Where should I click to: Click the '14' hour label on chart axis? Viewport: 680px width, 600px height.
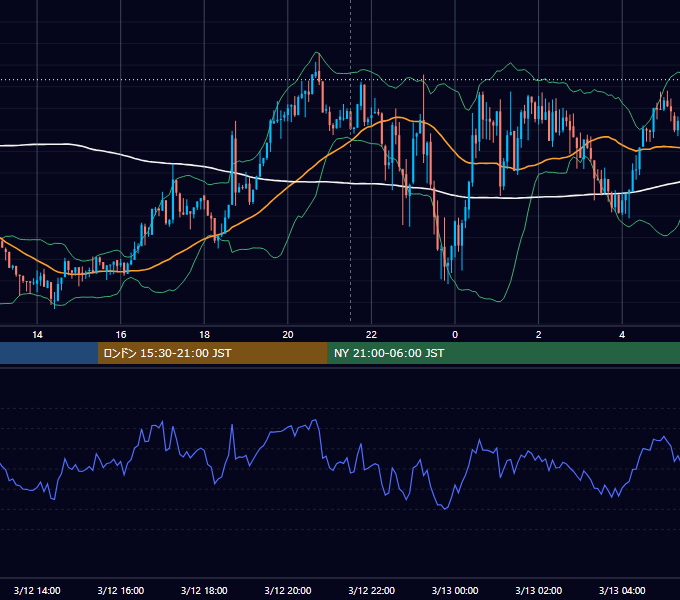coord(37,335)
